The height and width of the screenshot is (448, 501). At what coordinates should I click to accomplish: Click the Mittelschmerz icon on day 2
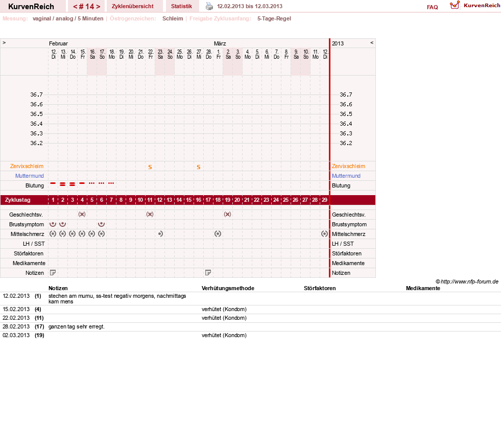(63, 233)
